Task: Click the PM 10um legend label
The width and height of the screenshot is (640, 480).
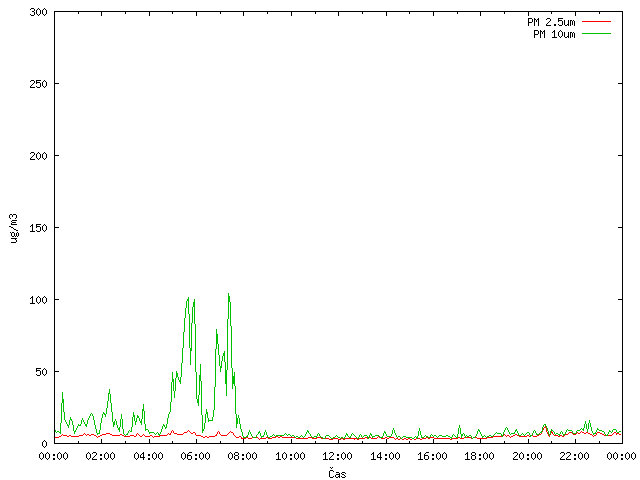Action: click(x=554, y=34)
